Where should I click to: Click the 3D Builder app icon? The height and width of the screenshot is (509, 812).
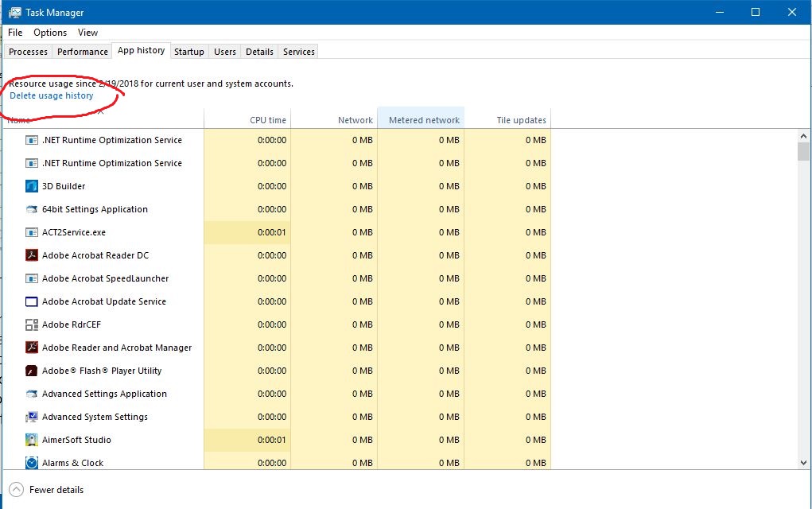(32, 186)
